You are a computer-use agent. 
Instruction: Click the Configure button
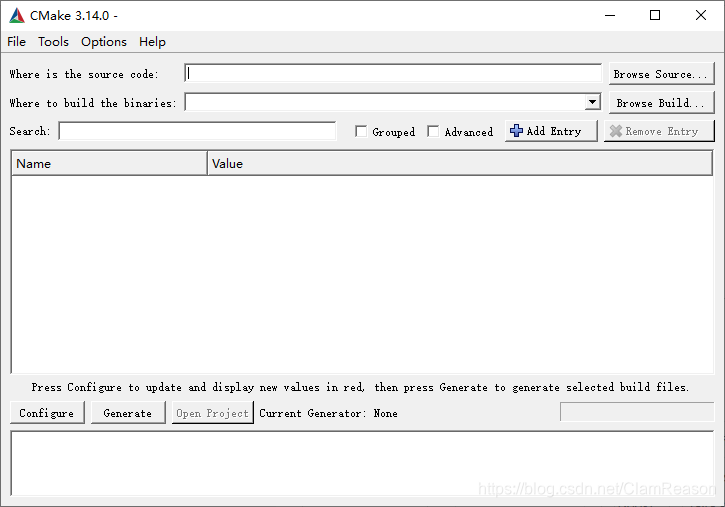coord(47,413)
